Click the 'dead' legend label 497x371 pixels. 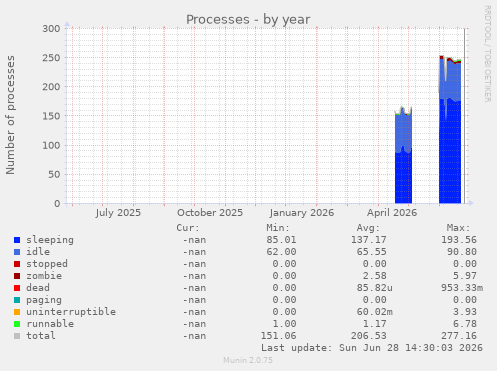click(38, 288)
